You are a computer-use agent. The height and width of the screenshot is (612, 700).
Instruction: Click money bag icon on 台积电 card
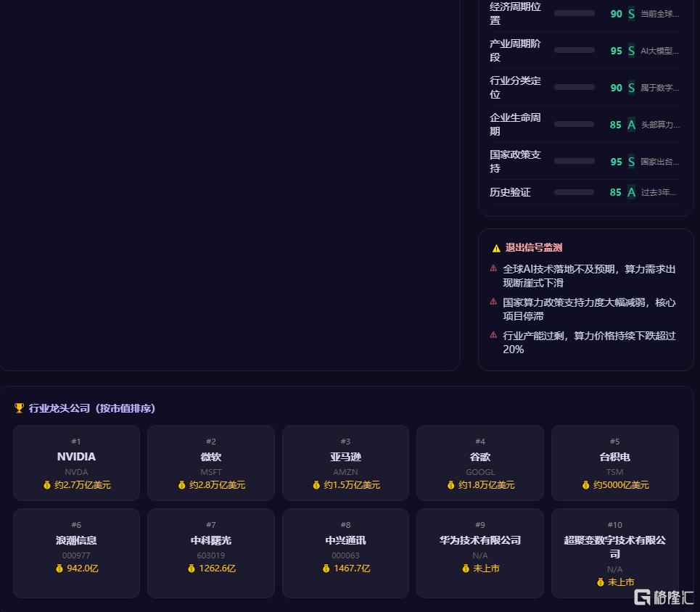click(585, 485)
